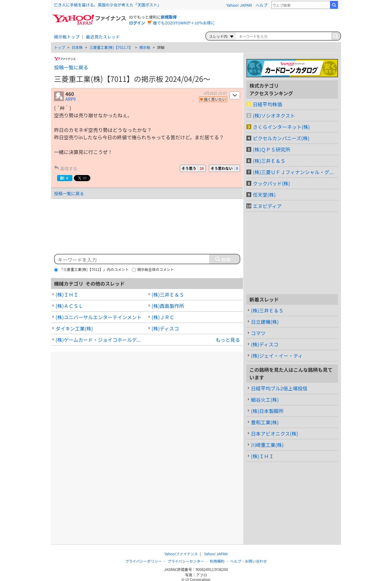Open 日立建機(株) in 新着スレッド
Viewport: 392px width, 581px height.
[265, 322]
